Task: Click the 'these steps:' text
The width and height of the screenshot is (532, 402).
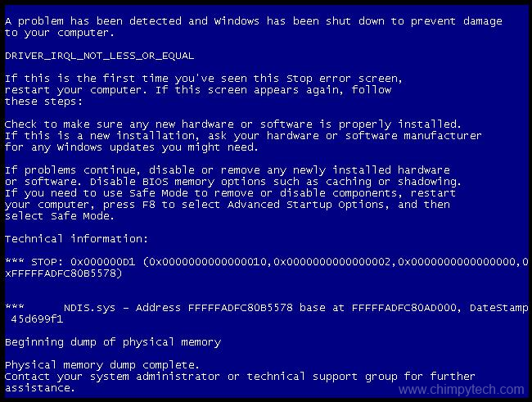Action: (x=43, y=102)
